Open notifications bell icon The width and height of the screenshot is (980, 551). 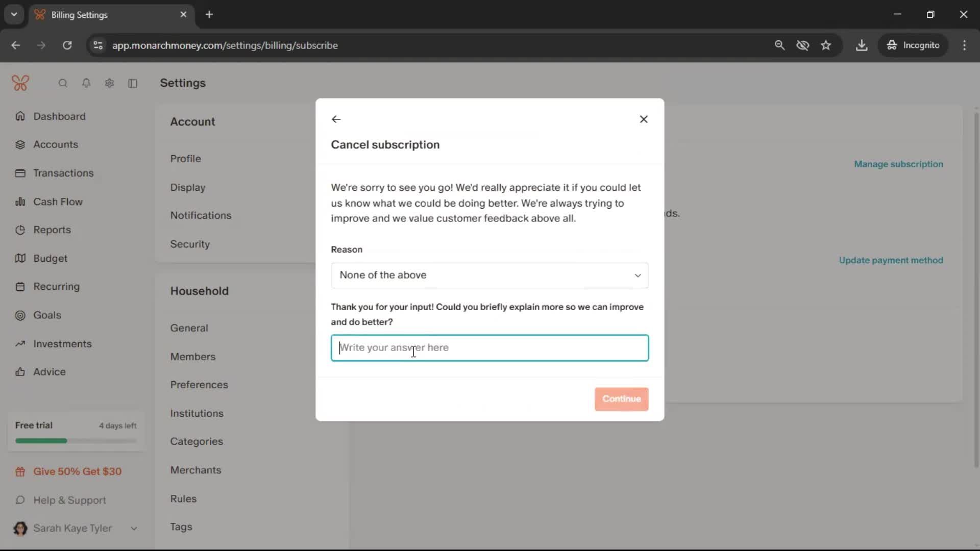point(86,83)
